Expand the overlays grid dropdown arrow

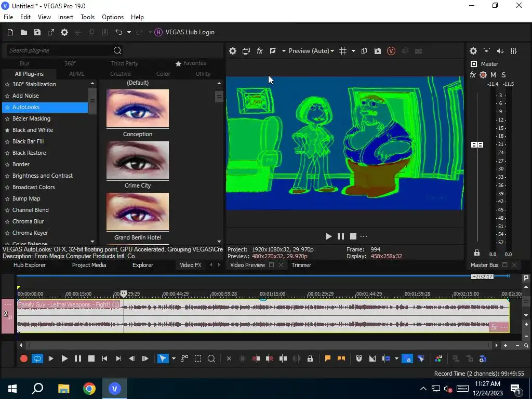coord(353,51)
